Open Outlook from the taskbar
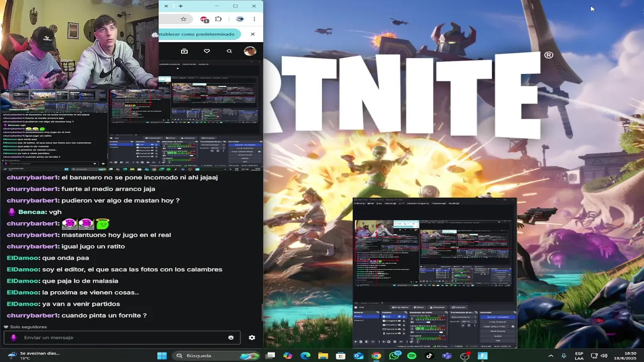 (x=358, y=355)
